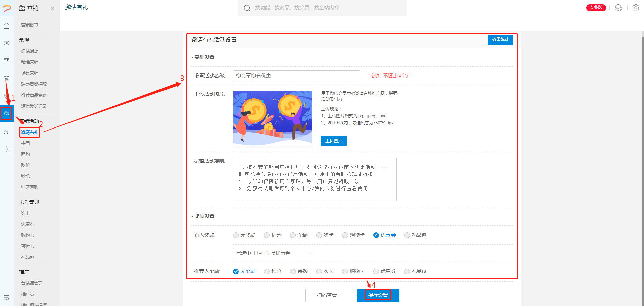The width and height of the screenshot is (644, 306).
Task: Open 营销通管理 under 推广
Action: pyautogui.click(x=32, y=283)
